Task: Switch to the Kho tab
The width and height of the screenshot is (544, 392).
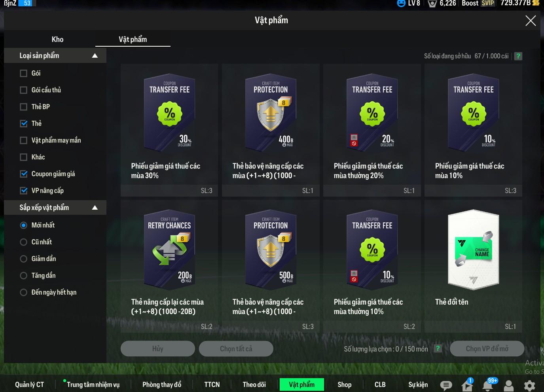Action: pos(57,39)
